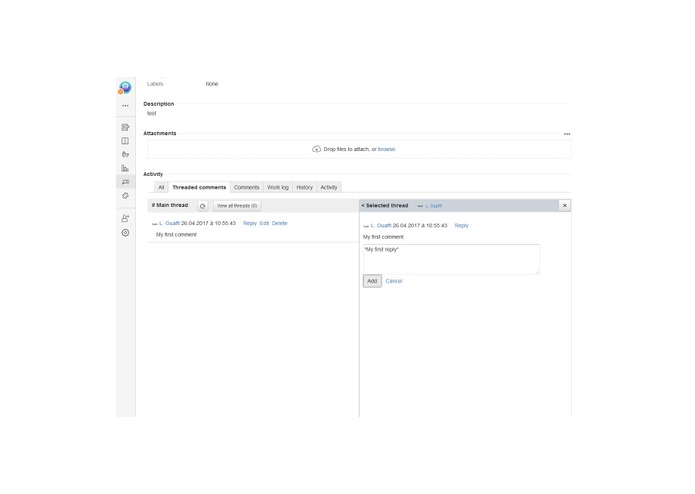
Task: Click Reply in the Selected thread panel
Action: [x=461, y=226]
